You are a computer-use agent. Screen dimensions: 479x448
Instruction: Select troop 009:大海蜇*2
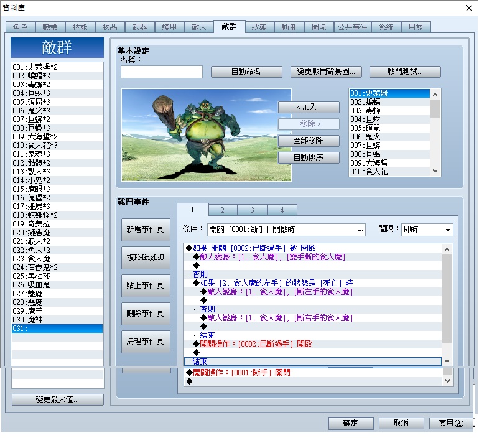click(57, 137)
